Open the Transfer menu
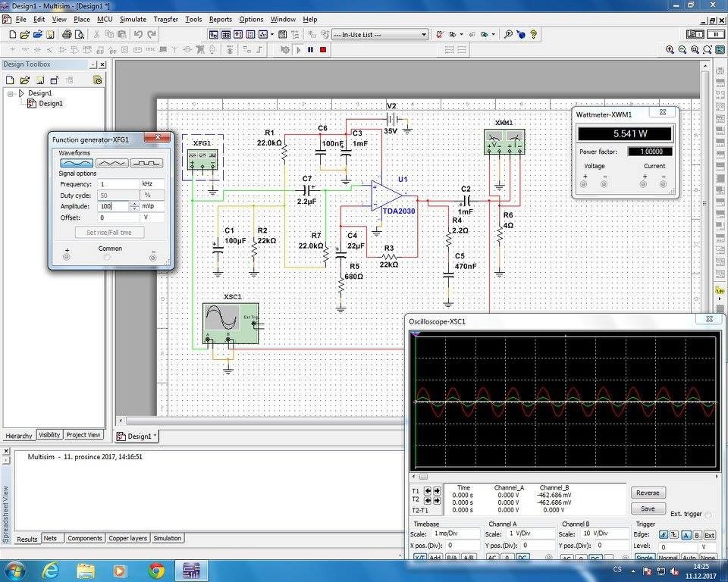The image size is (728, 582). point(166,20)
